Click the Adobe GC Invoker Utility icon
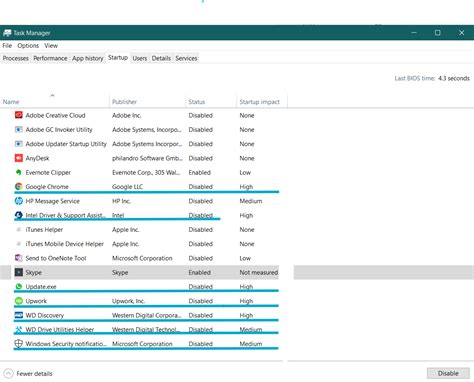474x382 pixels. point(19,130)
